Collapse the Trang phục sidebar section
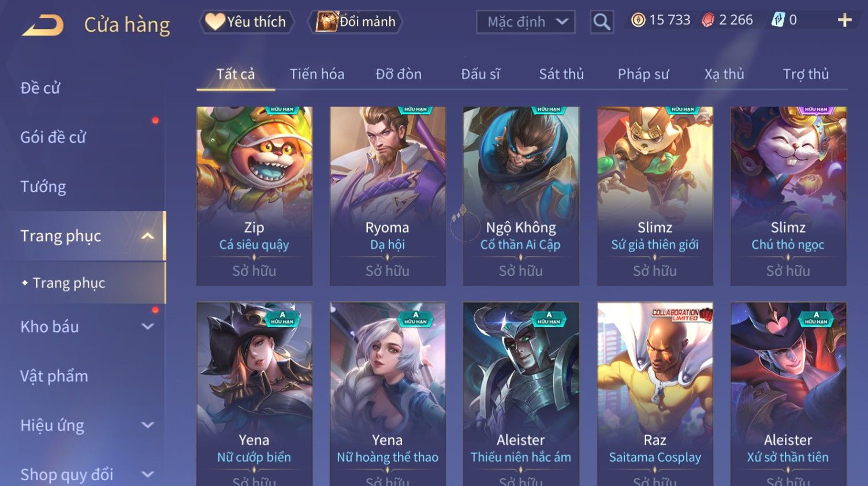Viewport: 868px width, 486px height. point(148,236)
